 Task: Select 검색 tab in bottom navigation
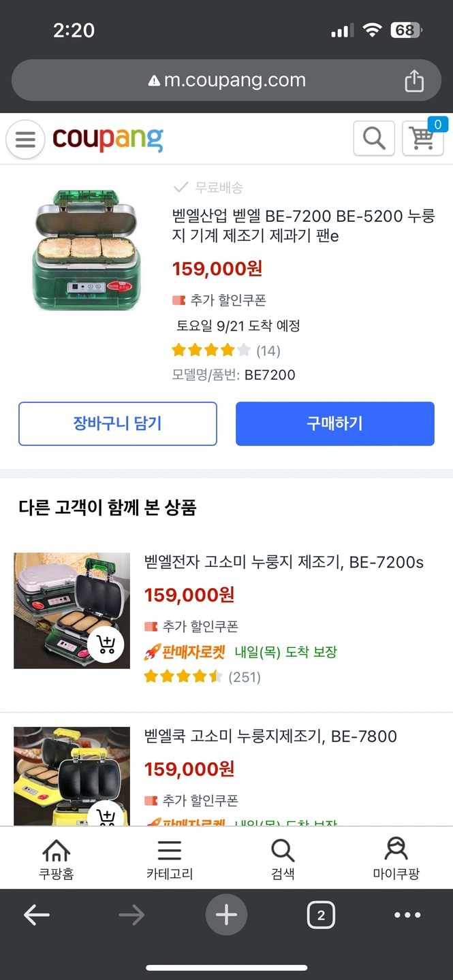(283, 859)
